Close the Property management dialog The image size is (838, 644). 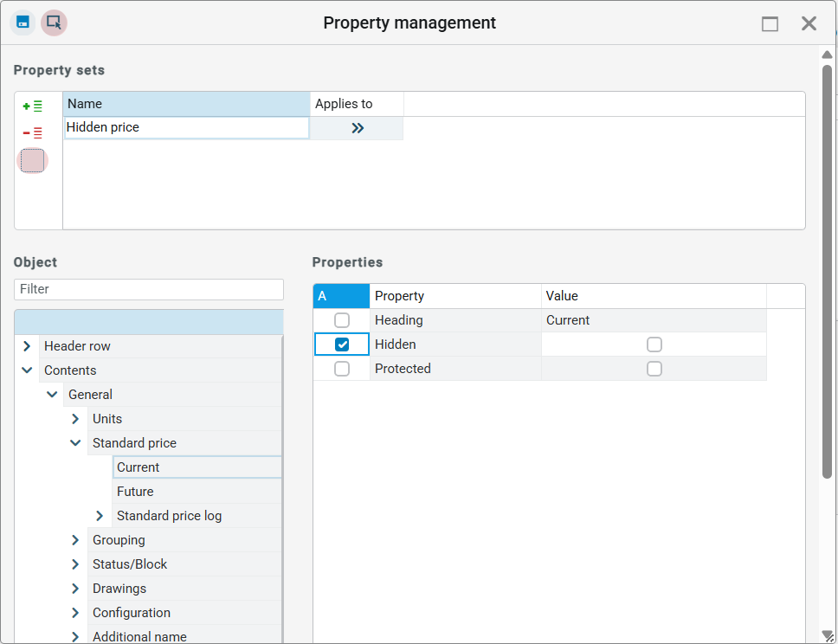tap(809, 23)
